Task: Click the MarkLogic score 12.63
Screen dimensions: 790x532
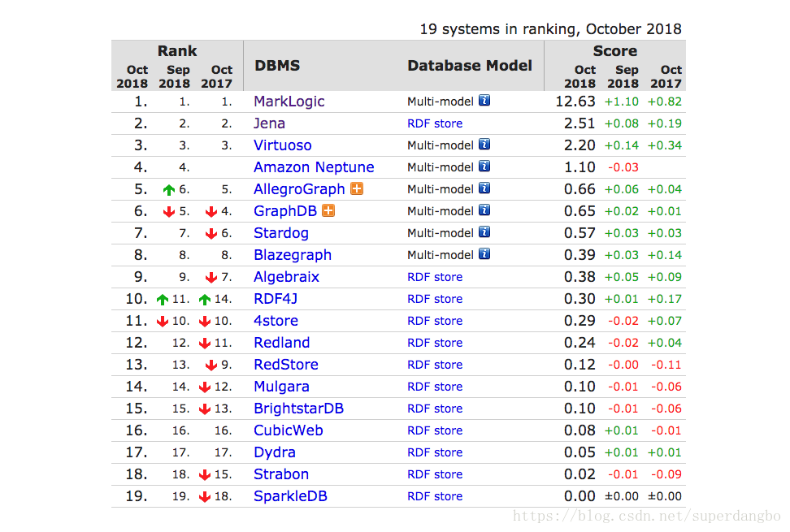Action: point(575,102)
